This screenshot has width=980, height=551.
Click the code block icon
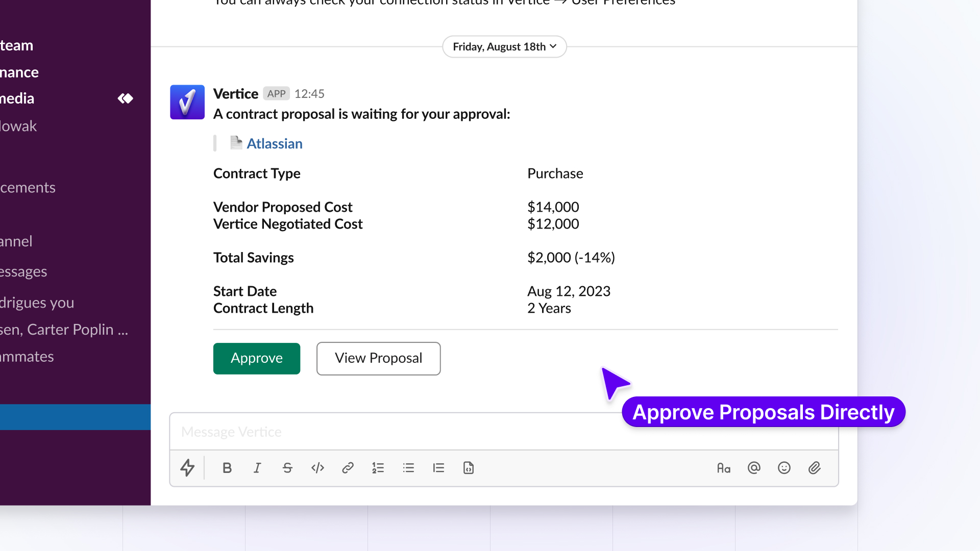tap(469, 468)
